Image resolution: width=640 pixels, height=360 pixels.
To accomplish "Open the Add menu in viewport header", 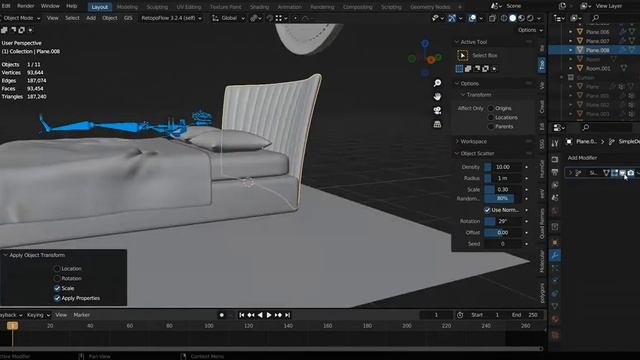I will coord(91,18).
